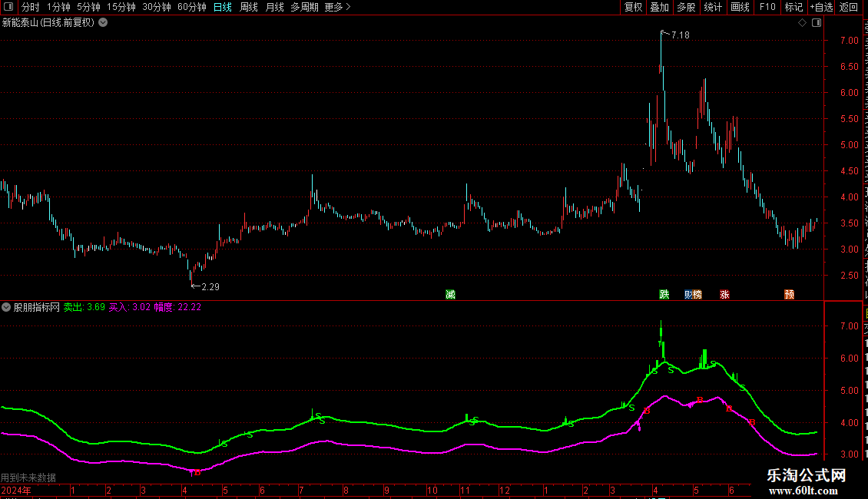Viewport: 868px width, 499px height.
Task: Click the 新能泰山(日线.前复权) chart title
Action: pos(48,23)
